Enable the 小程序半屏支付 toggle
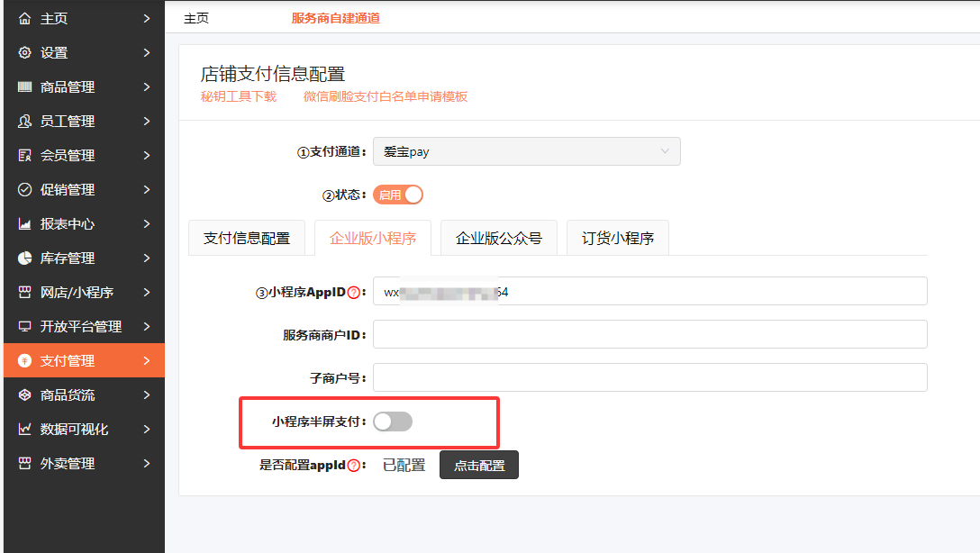 pyautogui.click(x=393, y=422)
